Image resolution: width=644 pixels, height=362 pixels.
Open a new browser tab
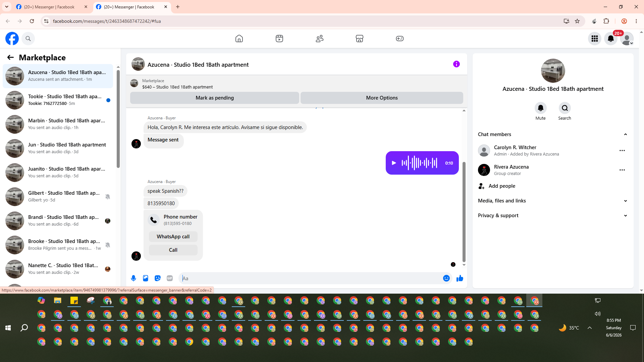point(178,7)
